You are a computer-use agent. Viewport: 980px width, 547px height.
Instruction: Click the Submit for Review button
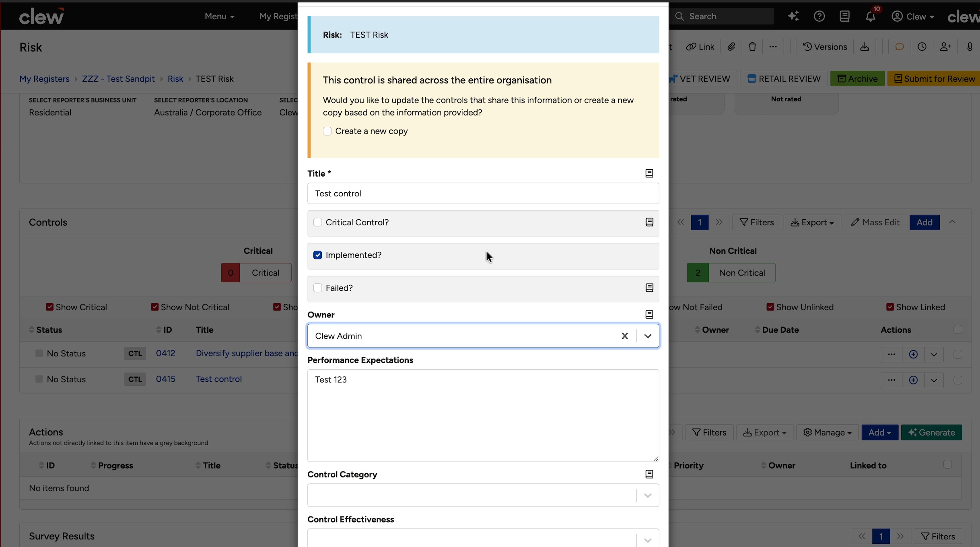click(x=934, y=78)
